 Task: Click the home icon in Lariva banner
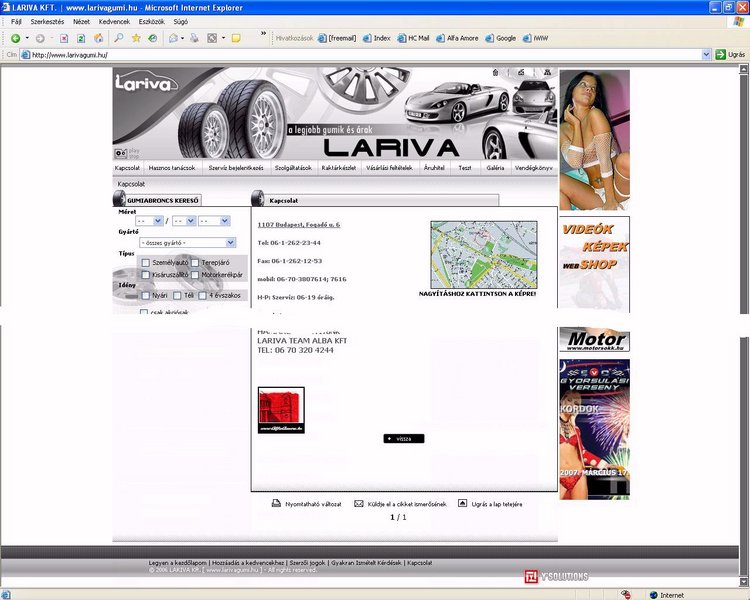(x=496, y=72)
